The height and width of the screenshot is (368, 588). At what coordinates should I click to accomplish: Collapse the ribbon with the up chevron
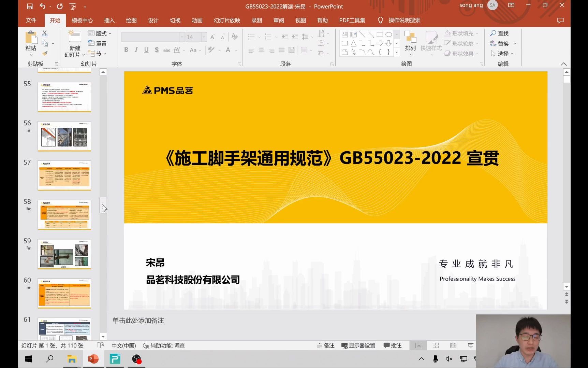(x=563, y=64)
